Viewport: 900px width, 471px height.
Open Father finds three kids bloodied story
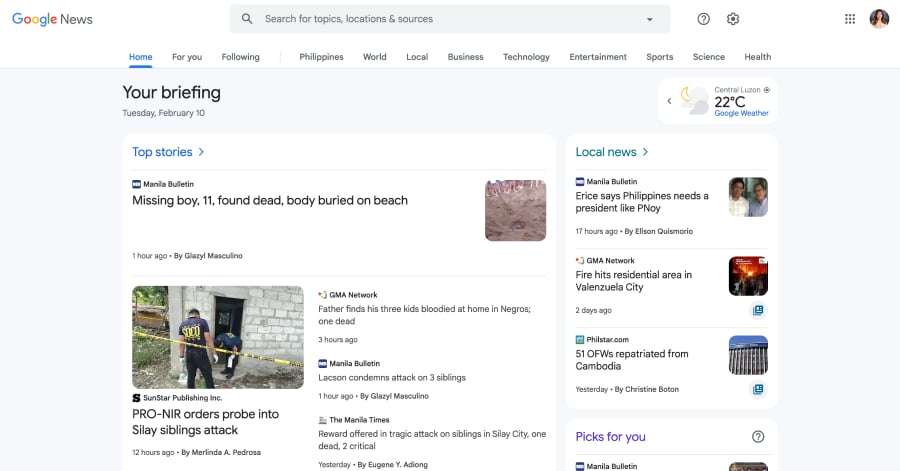tap(425, 315)
